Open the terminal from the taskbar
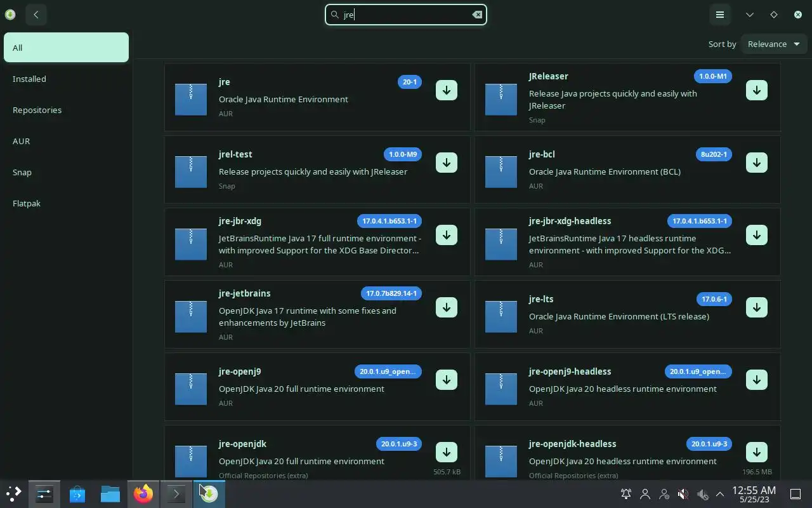 (176, 493)
